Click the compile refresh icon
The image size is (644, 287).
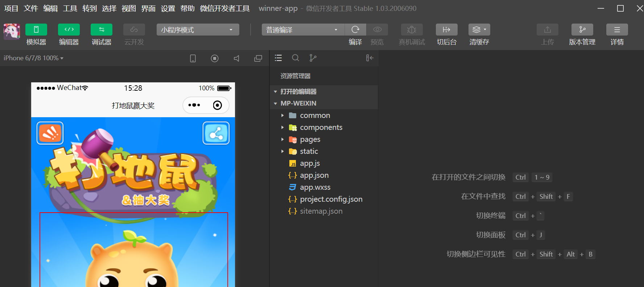(355, 30)
